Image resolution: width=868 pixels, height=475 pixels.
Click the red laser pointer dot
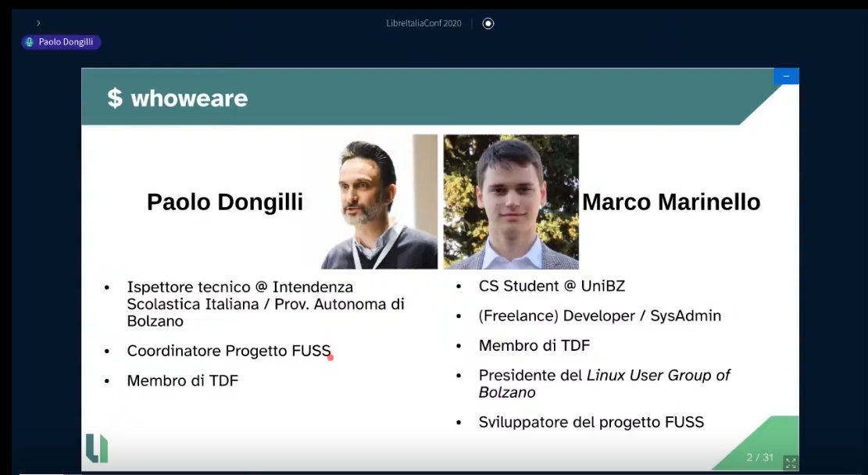(330, 358)
